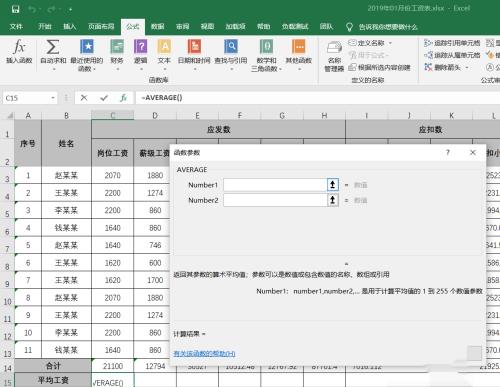Image resolution: width=500 pixels, height=387 pixels.
Task: Confirm entry with the formula bar checkmark
Action: (x=104, y=98)
